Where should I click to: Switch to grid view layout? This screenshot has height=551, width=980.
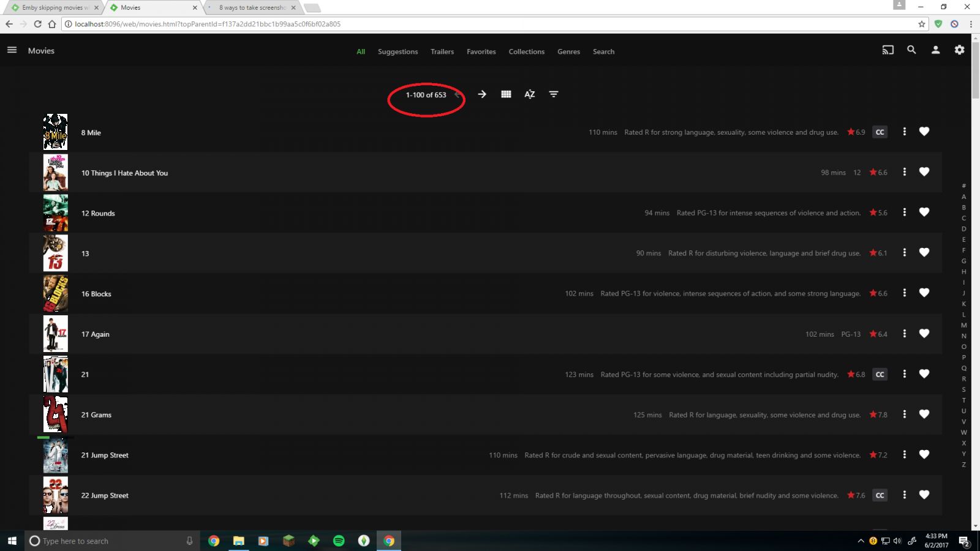click(x=506, y=94)
